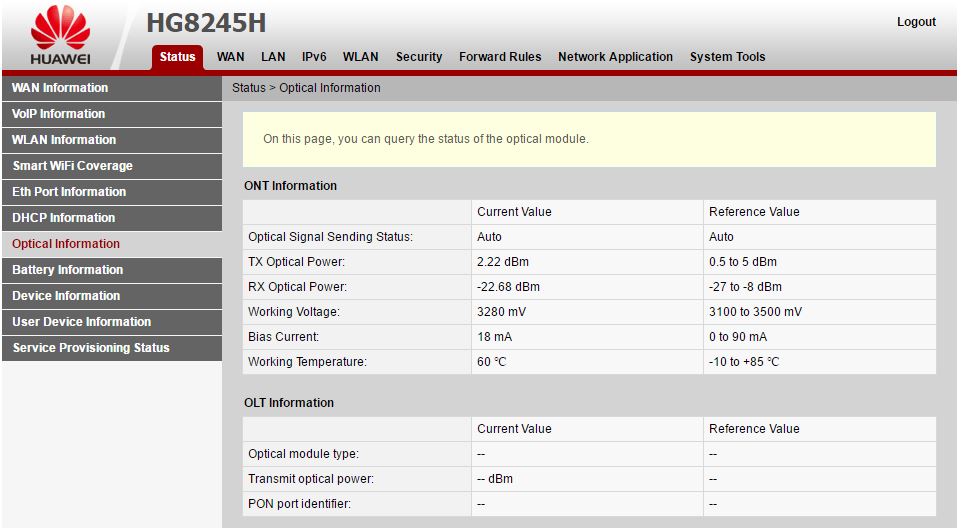Switch to Network Application tab

[x=615, y=57]
